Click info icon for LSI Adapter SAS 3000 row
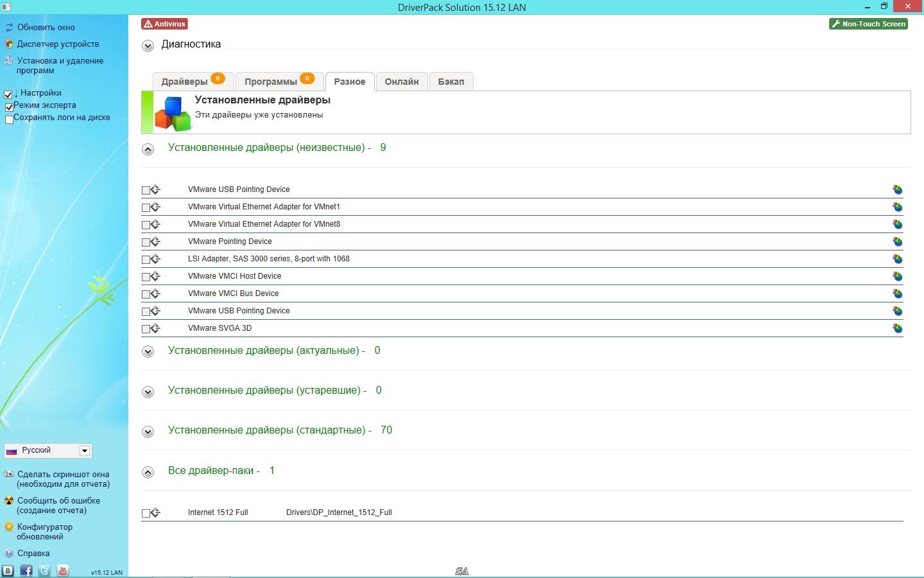Viewport: 924px width, 578px height. tap(897, 259)
